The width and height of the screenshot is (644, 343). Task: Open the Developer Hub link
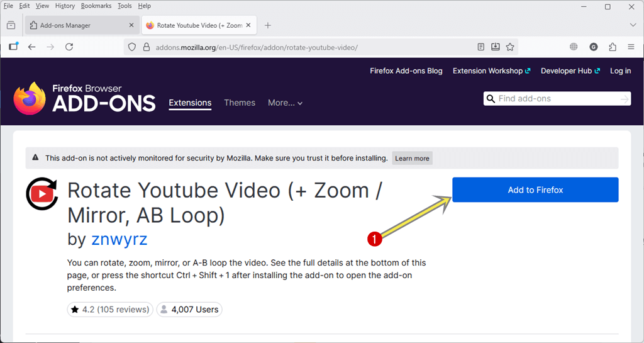click(x=570, y=70)
